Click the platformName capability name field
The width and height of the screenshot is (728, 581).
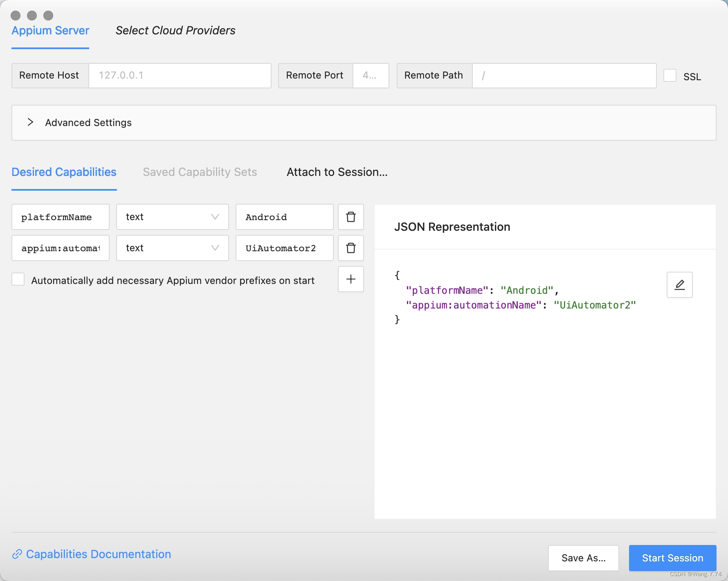click(x=61, y=217)
